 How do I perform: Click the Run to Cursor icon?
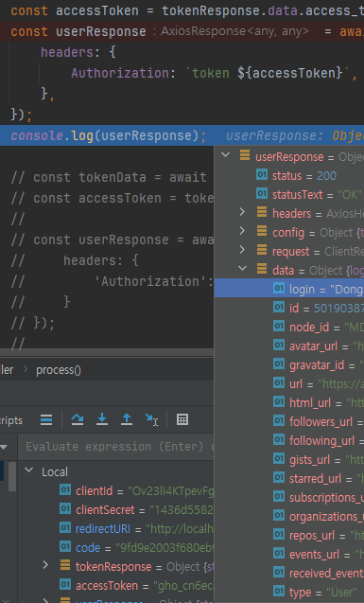(x=151, y=419)
